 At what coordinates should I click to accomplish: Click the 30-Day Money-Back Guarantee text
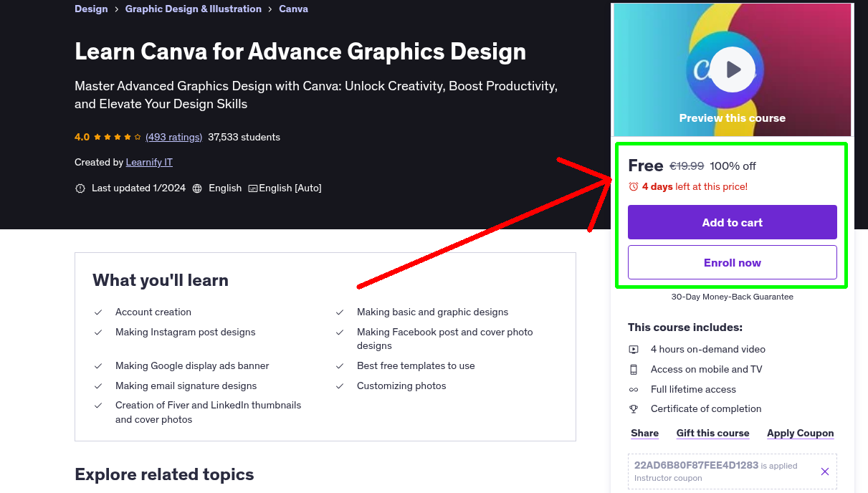(733, 297)
